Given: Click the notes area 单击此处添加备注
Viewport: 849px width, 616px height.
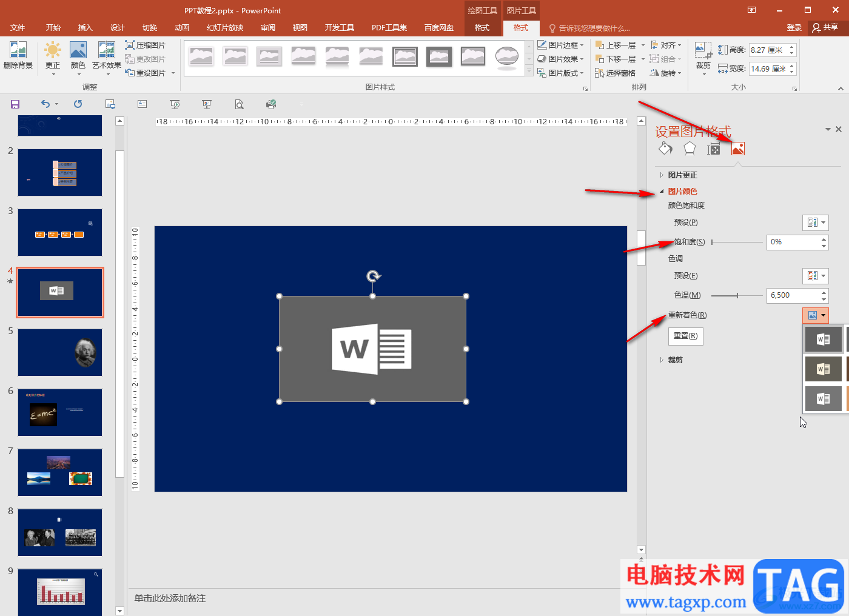Looking at the screenshot, I should [170, 598].
